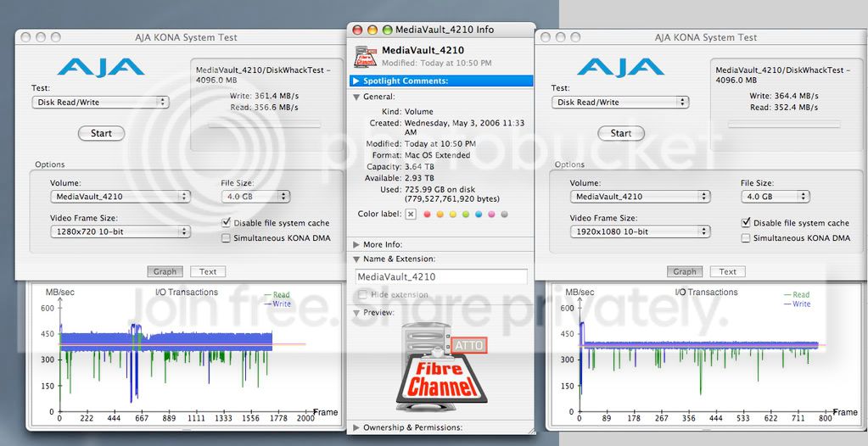The height and width of the screenshot is (446, 868).
Task: Enable Simultaneous KONA DMA in right window
Action: click(746, 238)
